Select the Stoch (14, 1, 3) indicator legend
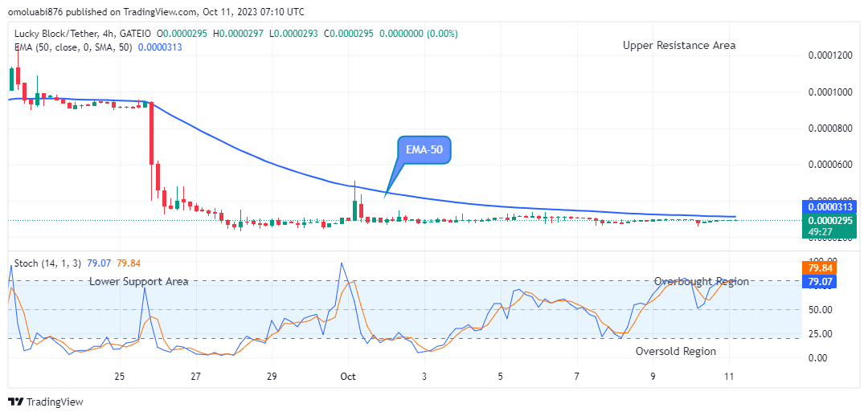The height and width of the screenshot is (416, 868). click(x=47, y=263)
